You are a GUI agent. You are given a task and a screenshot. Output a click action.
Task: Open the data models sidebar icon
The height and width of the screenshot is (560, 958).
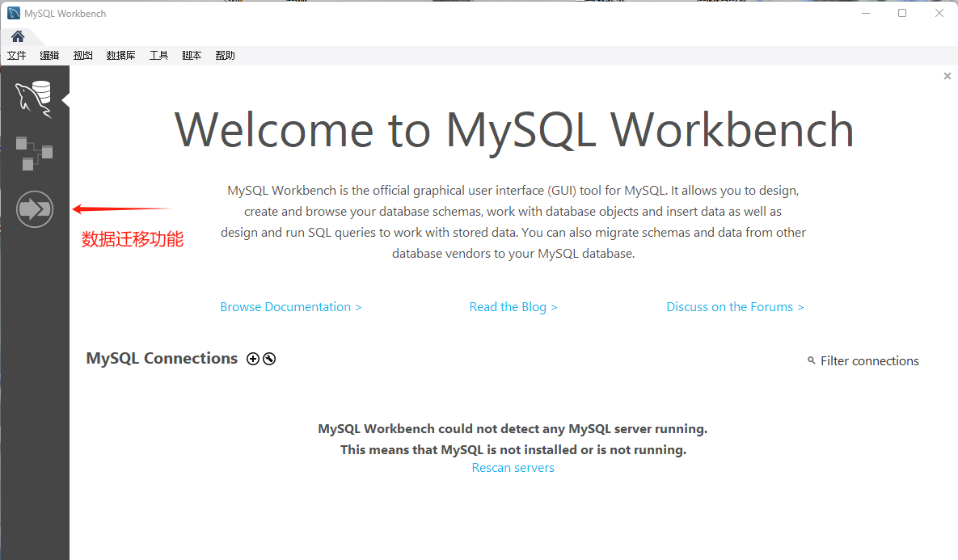tap(34, 154)
